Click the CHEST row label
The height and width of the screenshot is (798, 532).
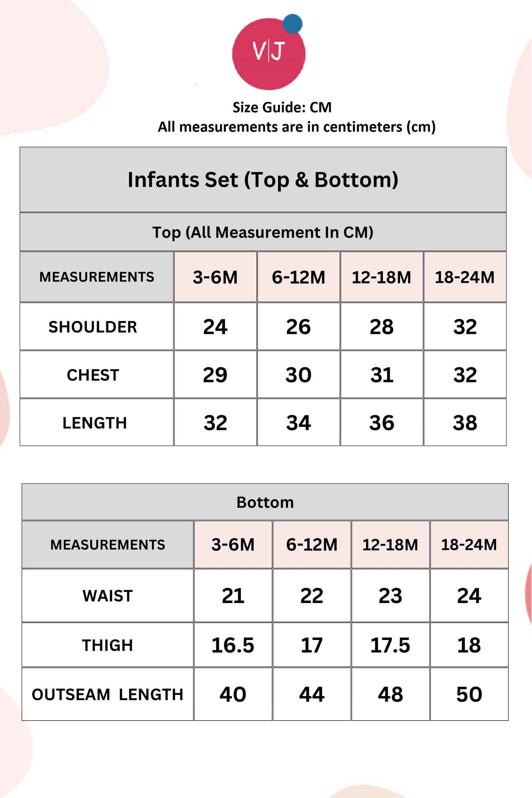click(93, 375)
